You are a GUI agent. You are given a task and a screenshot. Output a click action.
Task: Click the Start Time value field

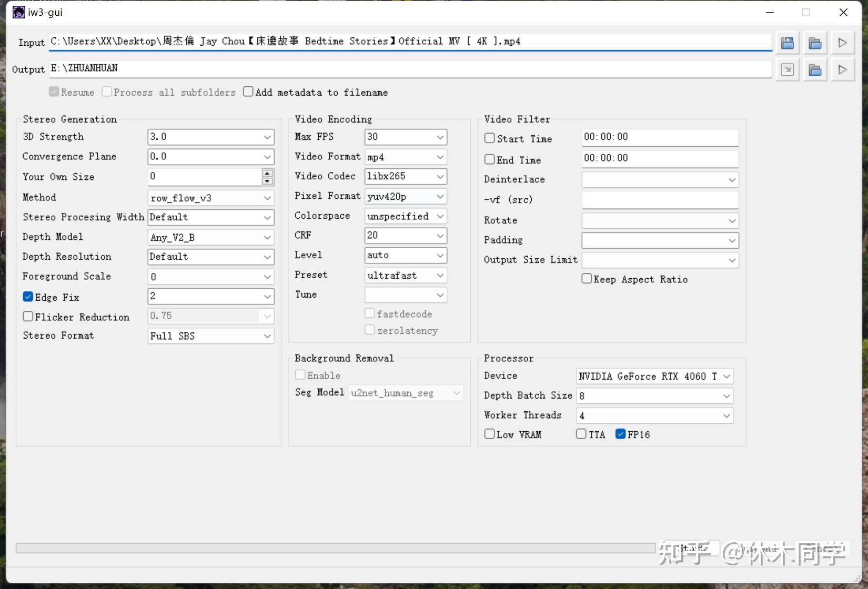click(660, 137)
